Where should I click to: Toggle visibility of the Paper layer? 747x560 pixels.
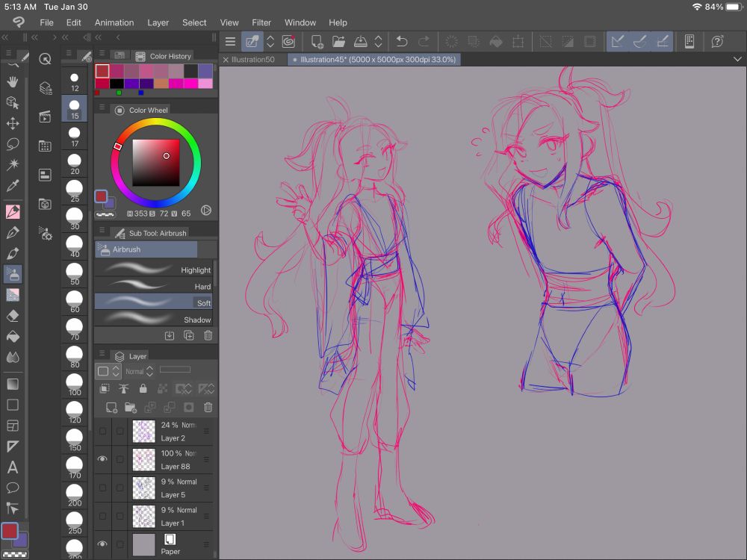coord(102,544)
